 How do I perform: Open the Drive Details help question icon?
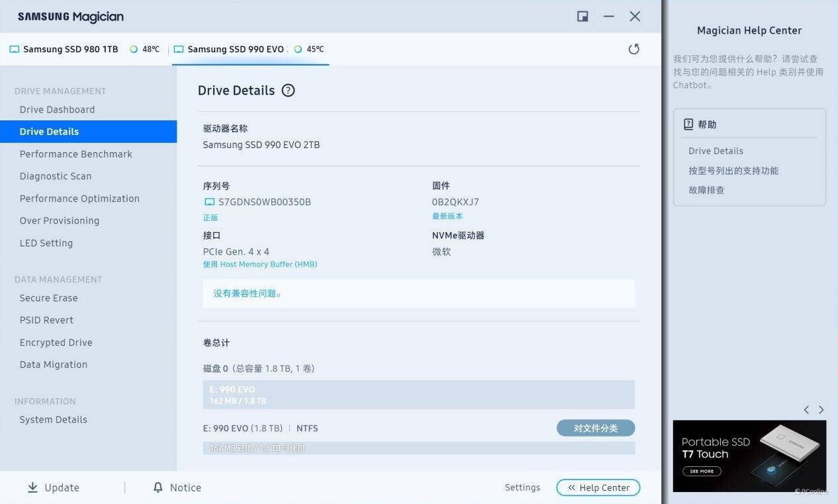[288, 91]
